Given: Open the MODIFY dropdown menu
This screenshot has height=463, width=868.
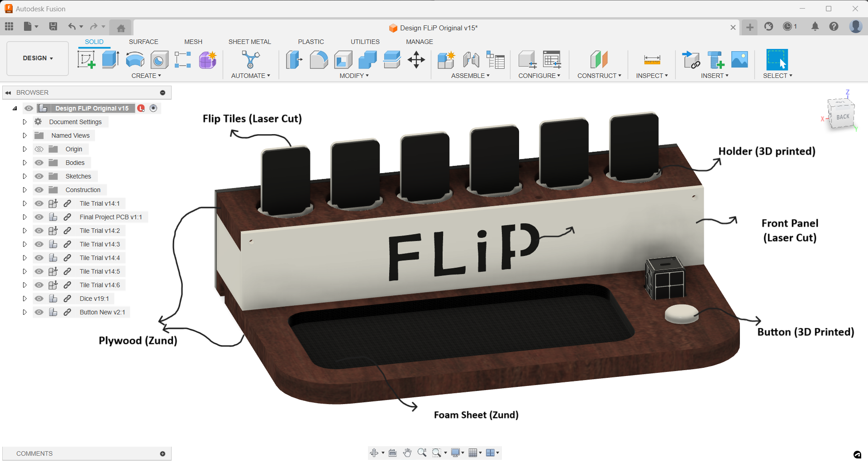Looking at the screenshot, I should [354, 76].
